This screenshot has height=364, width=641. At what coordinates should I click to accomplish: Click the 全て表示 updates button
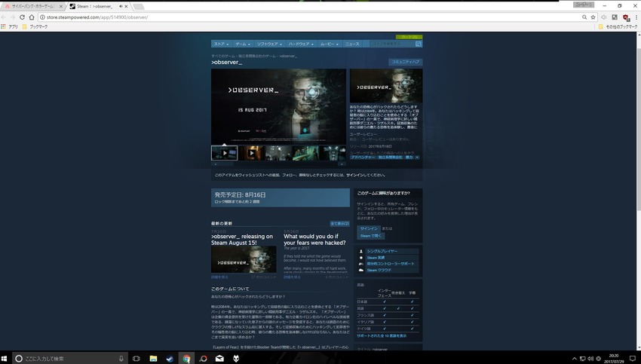click(x=339, y=224)
